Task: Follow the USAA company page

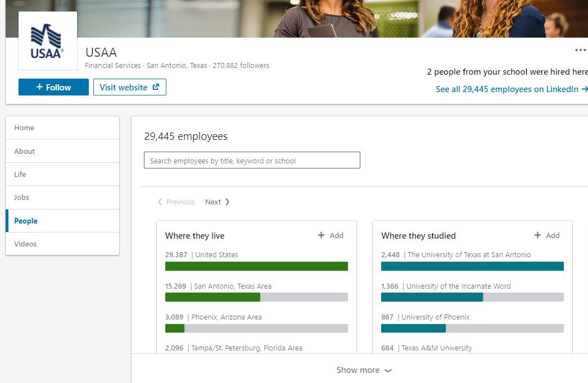Action: tap(53, 87)
